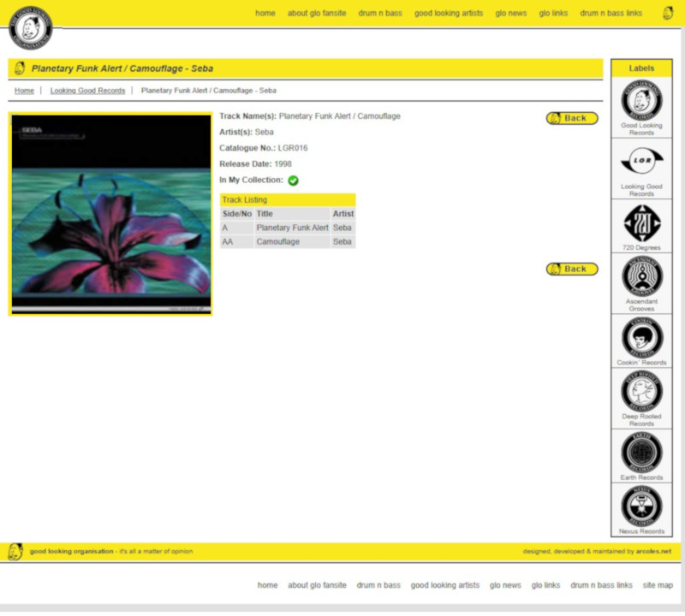
Task: Open the 720 Degrees label logo
Action: [641, 222]
